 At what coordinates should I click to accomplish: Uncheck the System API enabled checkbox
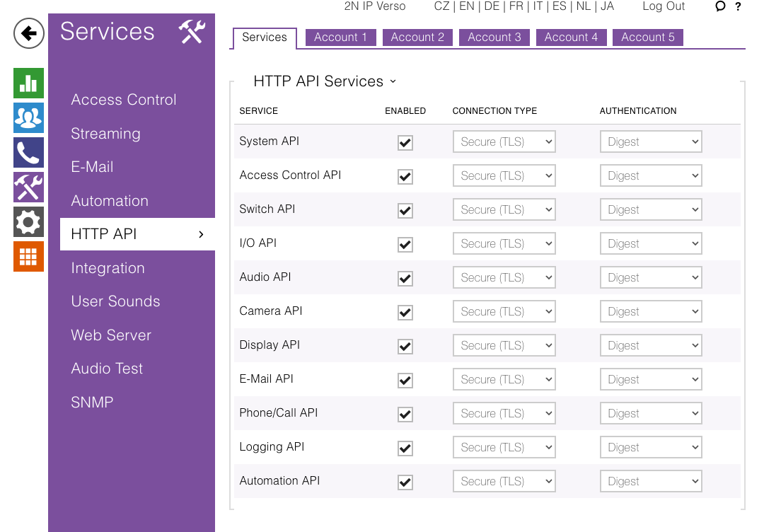(405, 143)
